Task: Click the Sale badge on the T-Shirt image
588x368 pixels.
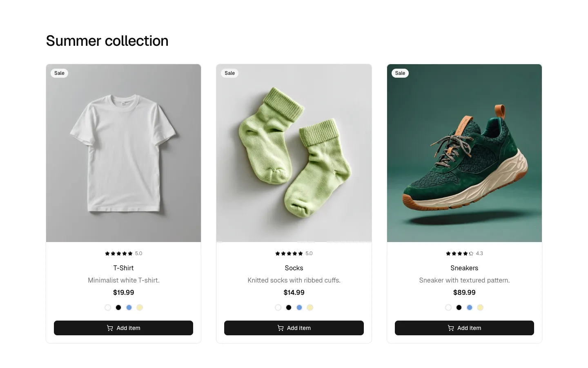Action: point(59,73)
